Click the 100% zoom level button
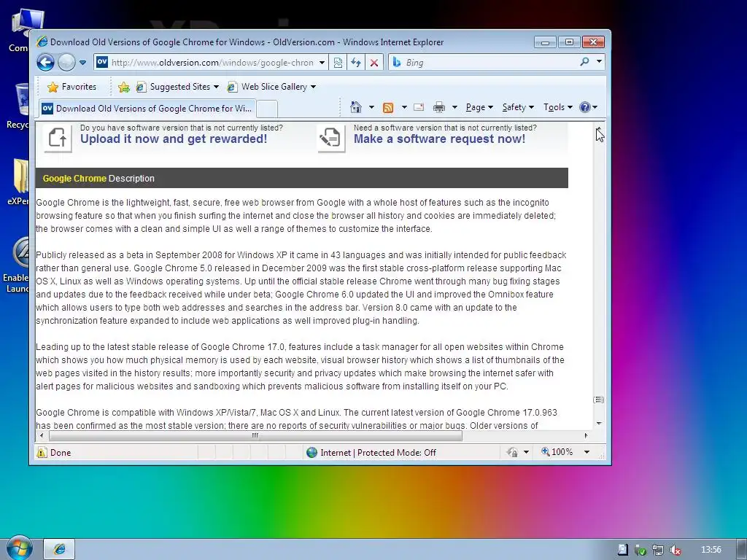Viewport: 747px width, 560px height. [x=557, y=452]
